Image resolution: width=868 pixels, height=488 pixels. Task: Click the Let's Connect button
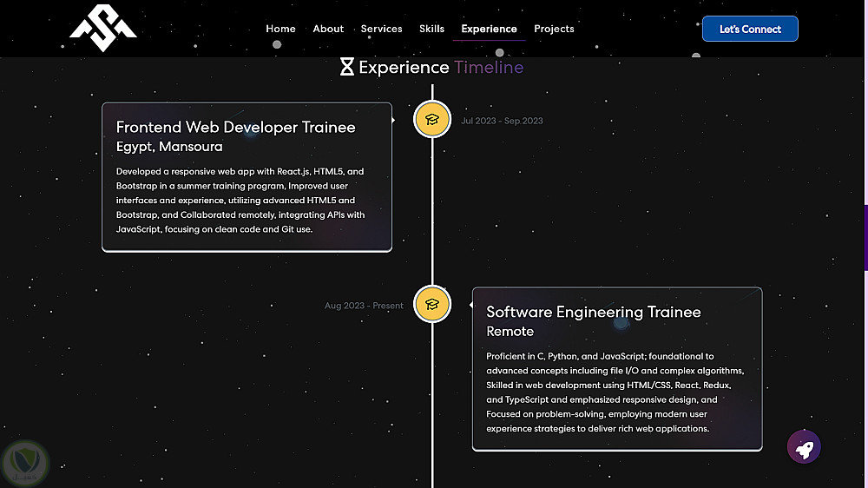click(750, 29)
